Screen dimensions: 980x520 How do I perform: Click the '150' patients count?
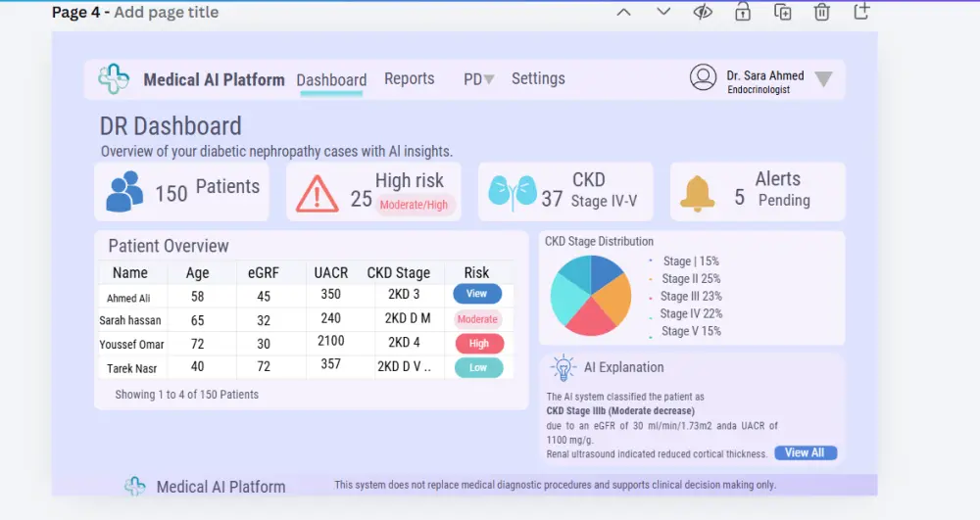click(171, 194)
